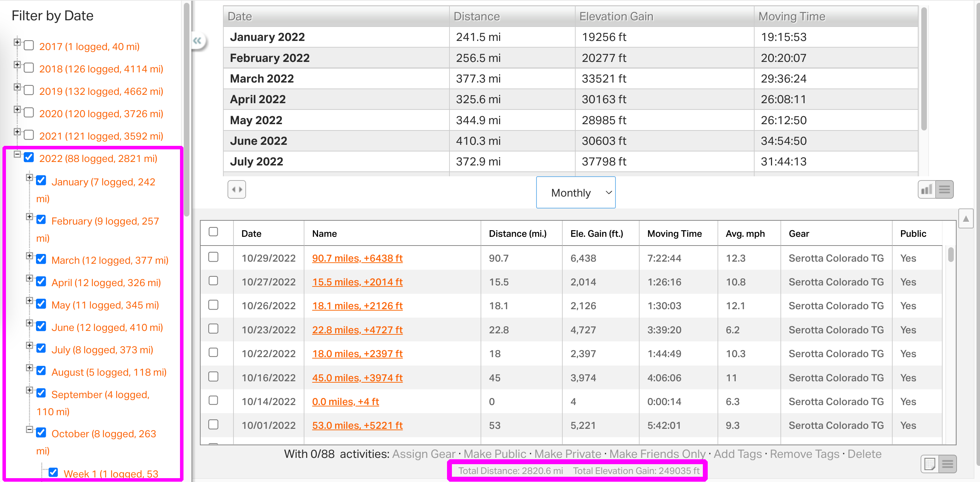The width and height of the screenshot is (980, 482).
Task: Uncheck the March month checkbox
Action: (x=41, y=259)
